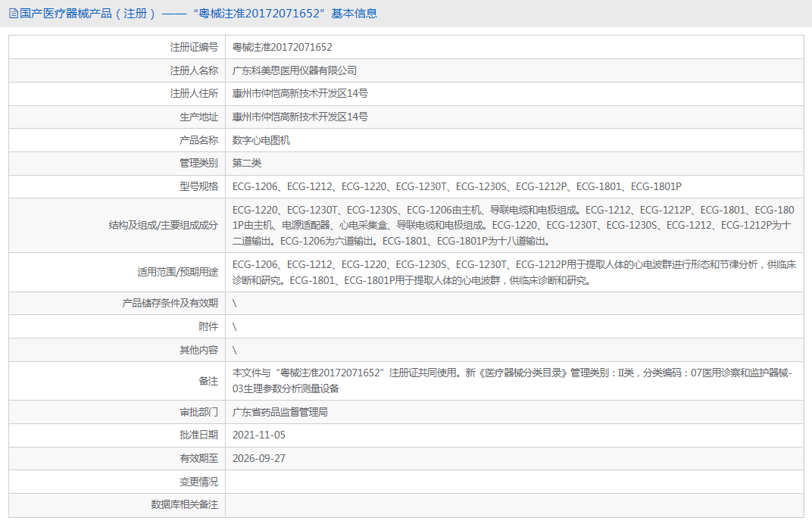Click the 备注 label

(x=209, y=381)
